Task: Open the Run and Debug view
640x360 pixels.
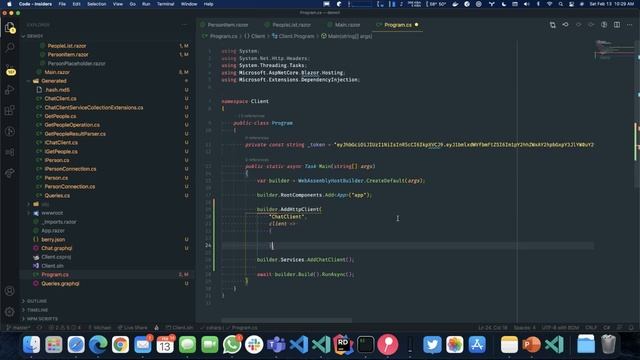Action: (10, 90)
